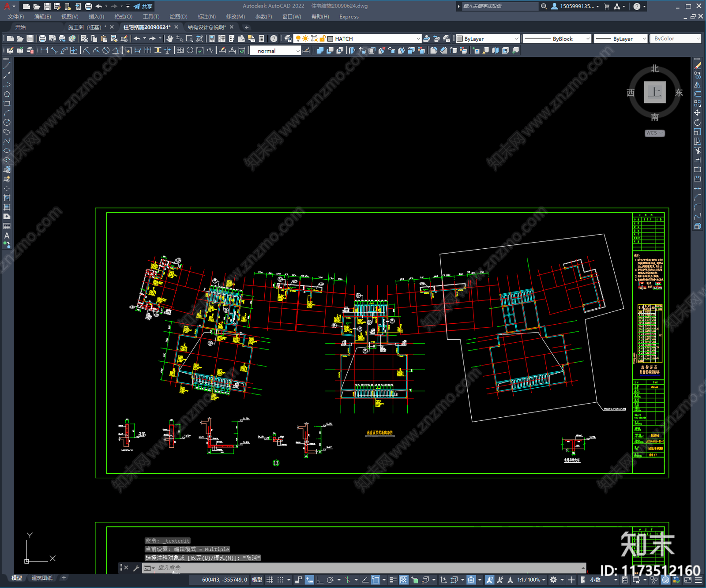Switch to the 建筑图纸 layout tab
This screenshot has height=588, width=706.
click(42, 578)
